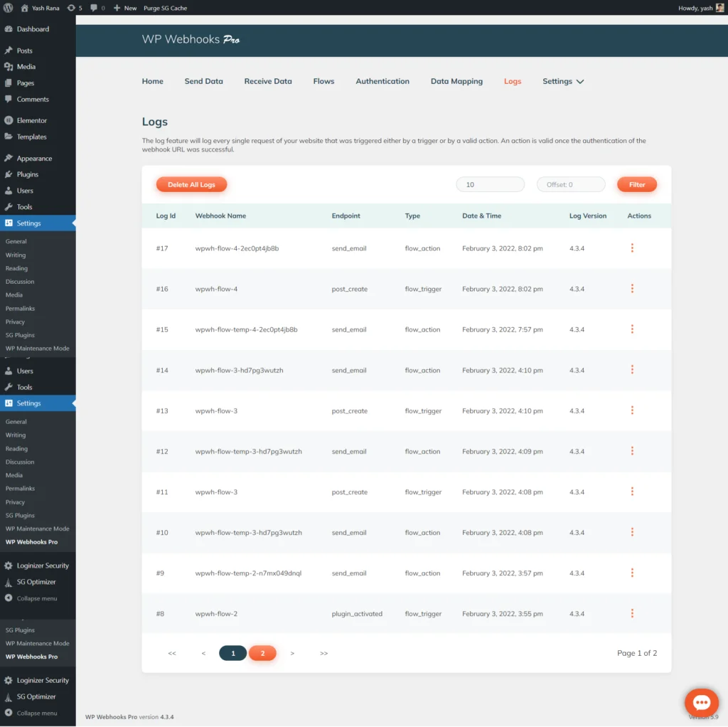
Task: Click the Page 1 of 2 text
Action: click(636, 653)
